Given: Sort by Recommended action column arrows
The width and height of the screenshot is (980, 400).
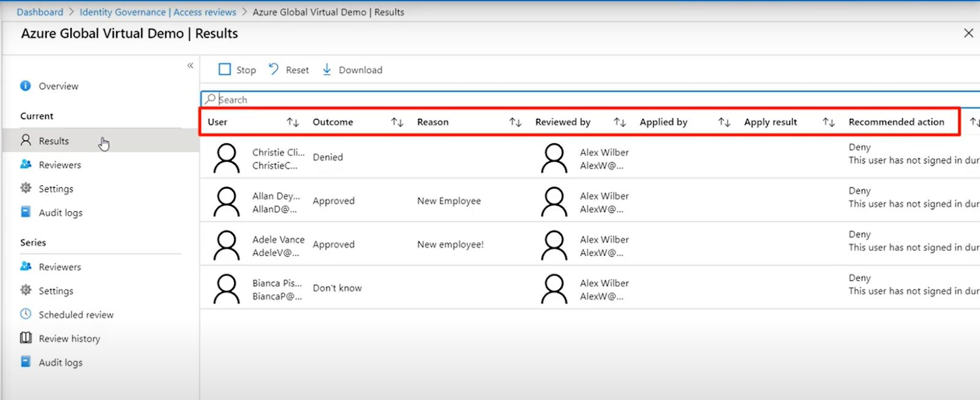Looking at the screenshot, I should pos(974,122).
